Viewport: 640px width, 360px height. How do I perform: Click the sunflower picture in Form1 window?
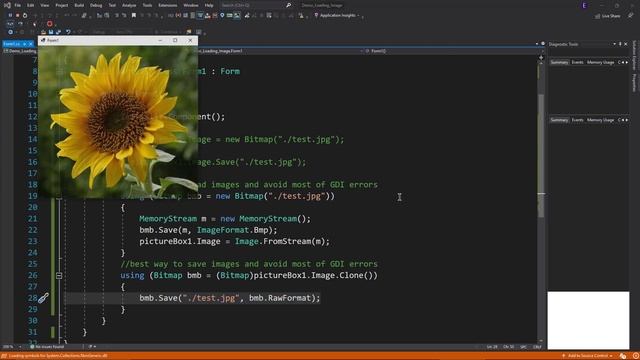118,122
